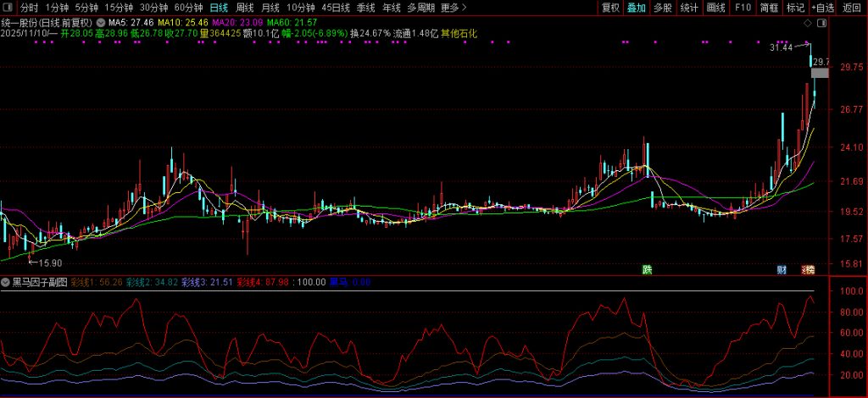Switch to 分时 intraday view
868x398 pixels.
[x=30, y=8]
